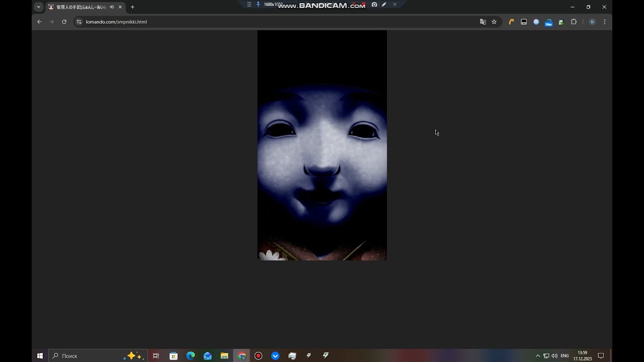Open the Chrome three-dot menu
This screenshot has height=362, width=644.
[x=604, y=22]
